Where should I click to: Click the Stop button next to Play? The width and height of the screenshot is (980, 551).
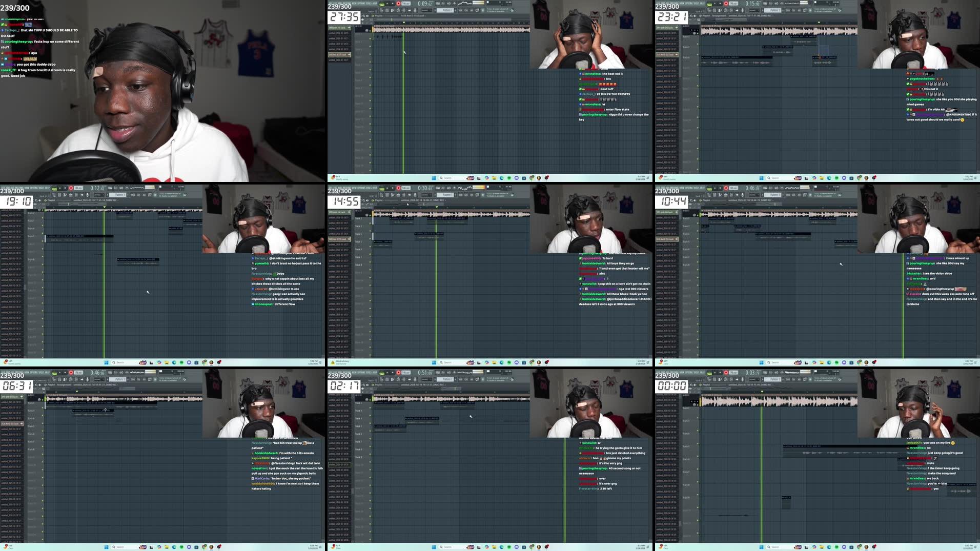click(x=393, y=3)
